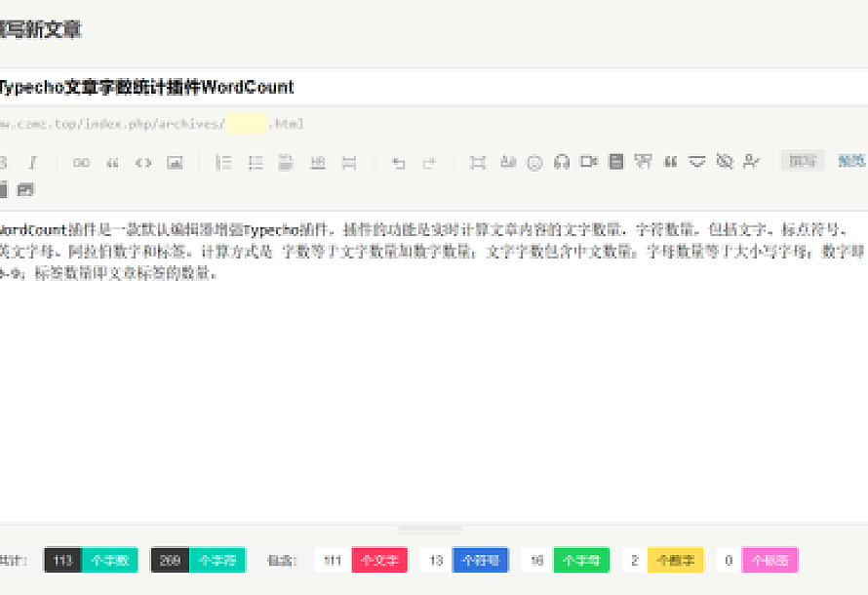Insert a code block with the code icon
868x595 pixels.
tap(143, 163)
